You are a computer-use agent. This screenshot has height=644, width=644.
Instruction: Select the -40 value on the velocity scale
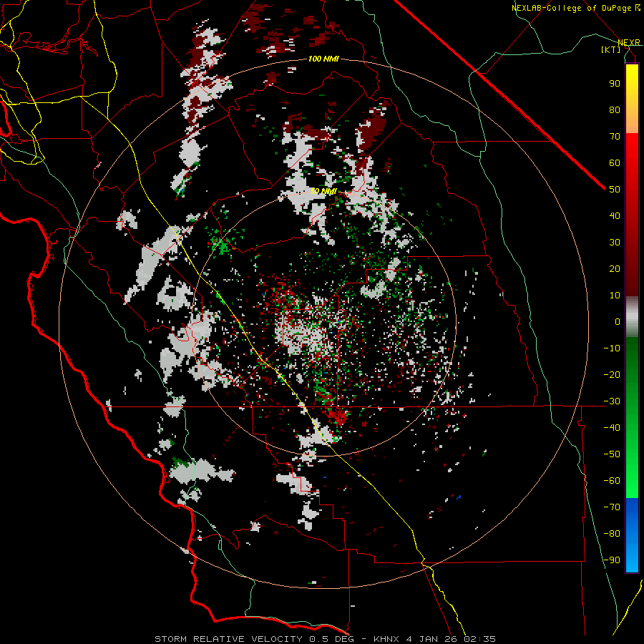click(x=612, y=428)
